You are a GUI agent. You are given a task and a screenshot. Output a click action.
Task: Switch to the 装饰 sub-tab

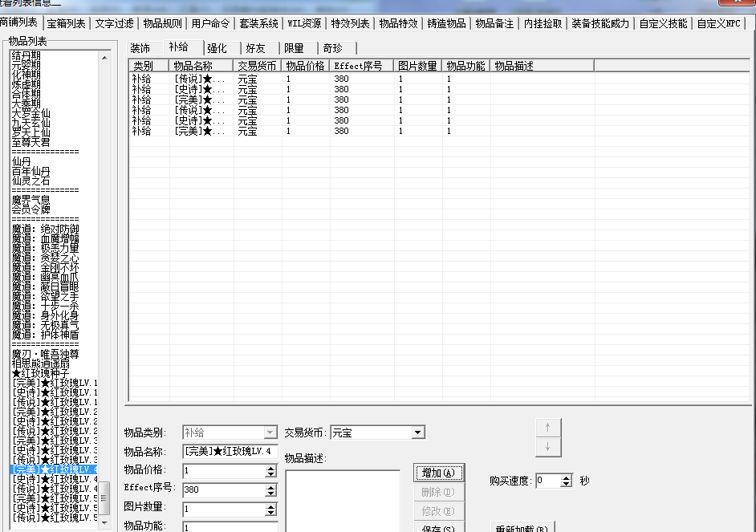pos(143,47)
